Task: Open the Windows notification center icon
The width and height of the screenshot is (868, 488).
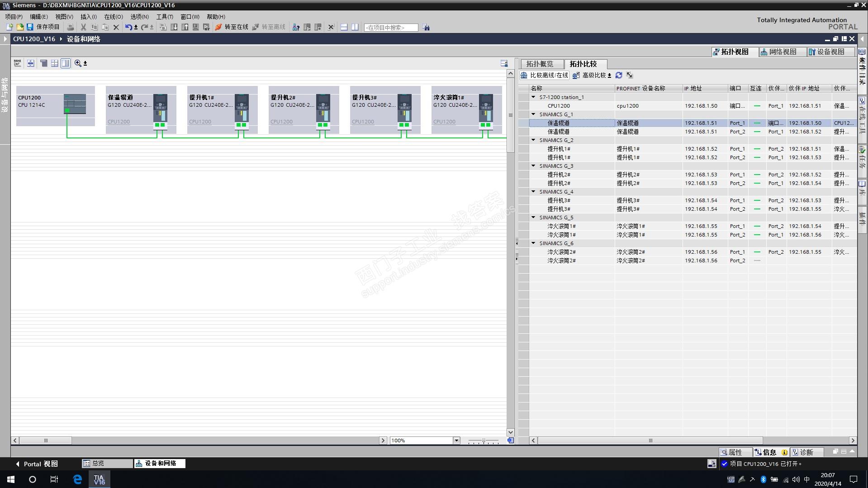Action: click(854, 479)
